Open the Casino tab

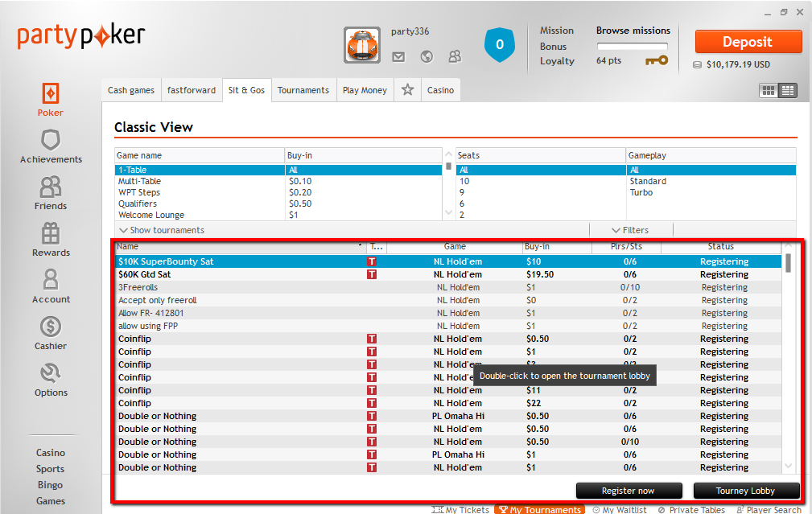point(441,90)
